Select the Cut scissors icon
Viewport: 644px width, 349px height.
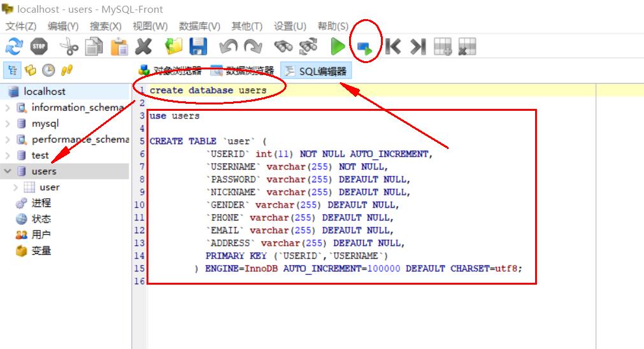click(69, 46)
